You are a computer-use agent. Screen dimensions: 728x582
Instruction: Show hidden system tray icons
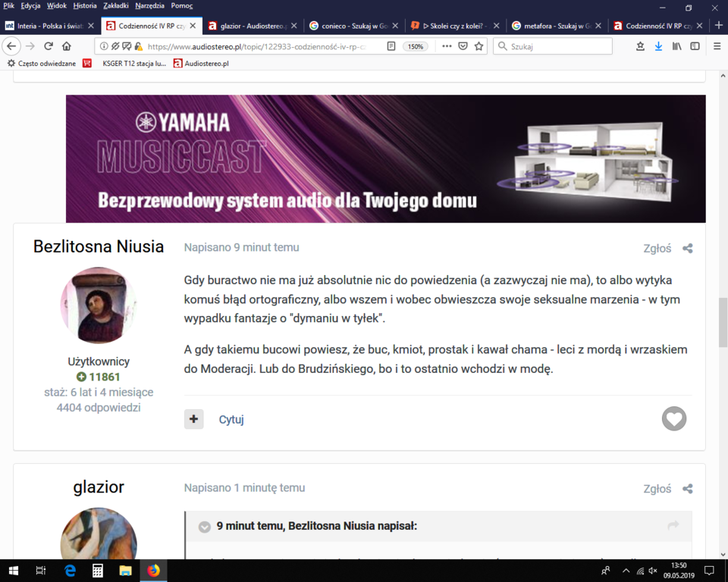[626, 571]
